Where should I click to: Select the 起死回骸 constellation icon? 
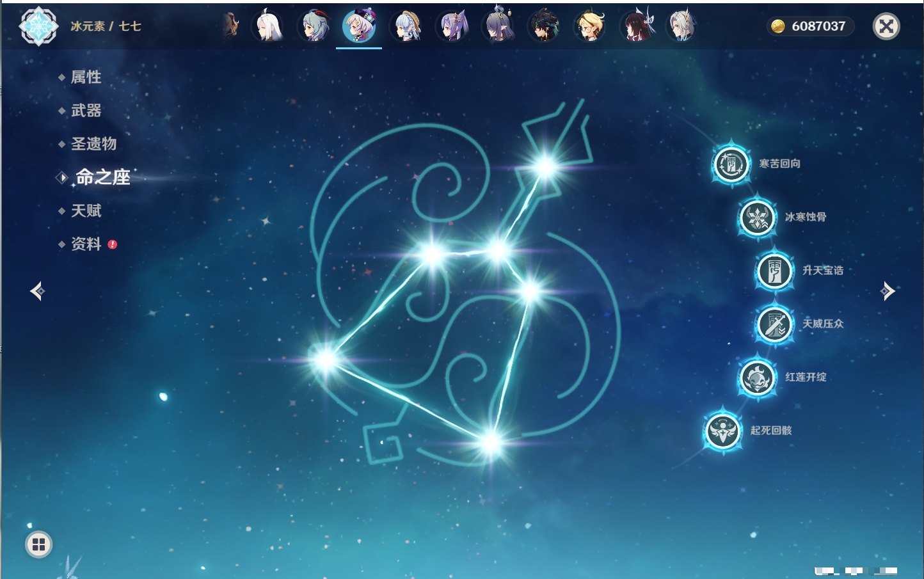pyautogui.click(x=723, y=431)
